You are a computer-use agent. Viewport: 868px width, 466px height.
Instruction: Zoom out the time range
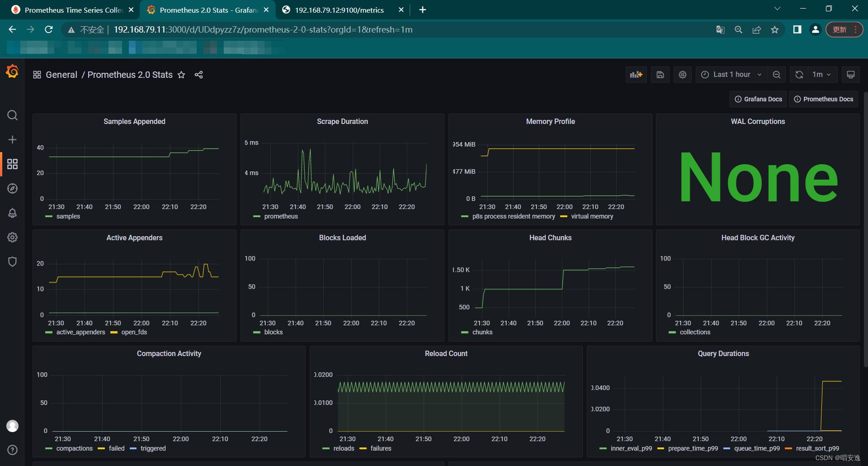pos(777,75)
